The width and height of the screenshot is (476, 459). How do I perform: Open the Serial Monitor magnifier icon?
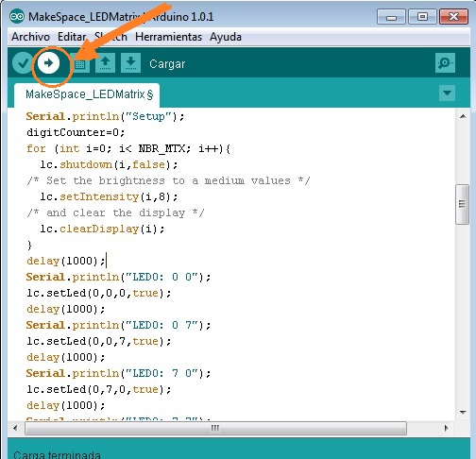445,63
